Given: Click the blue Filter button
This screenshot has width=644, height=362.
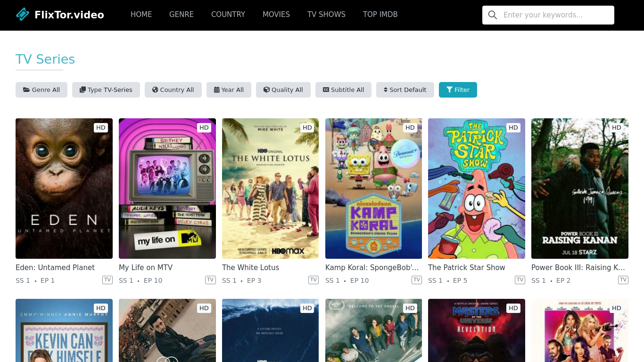Looking at the screenshot, I should click(x=458, y=90).
